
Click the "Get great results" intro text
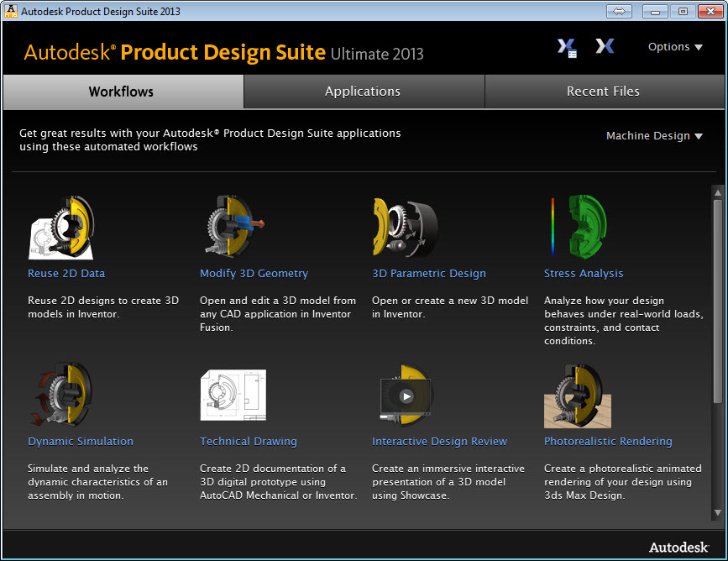coord(210,139)
